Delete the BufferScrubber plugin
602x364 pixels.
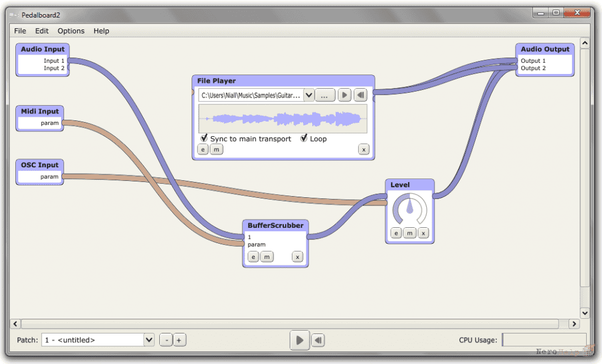297,257
